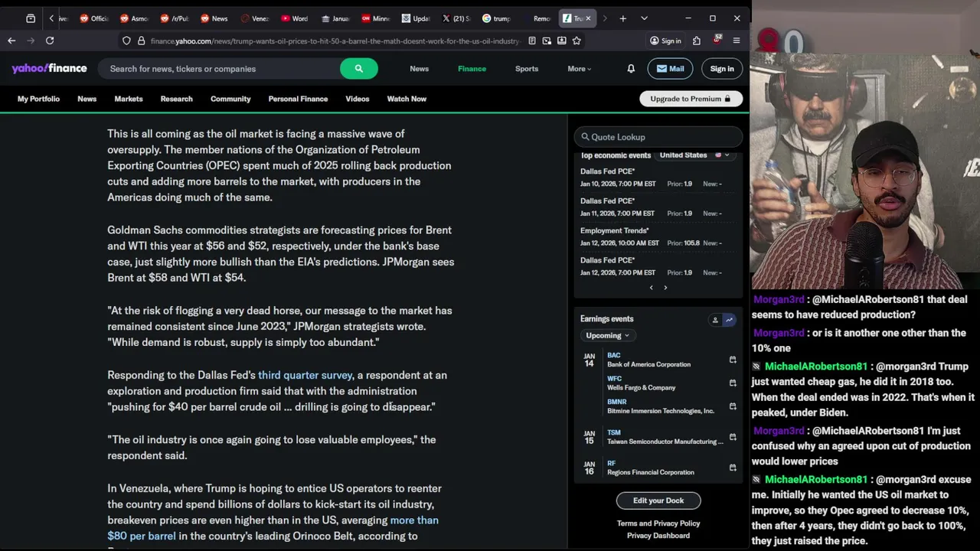Close the active Yahoo Finance tab
Image resolution: width=980 pixels, height=551 pixels.
pos(588,18)
